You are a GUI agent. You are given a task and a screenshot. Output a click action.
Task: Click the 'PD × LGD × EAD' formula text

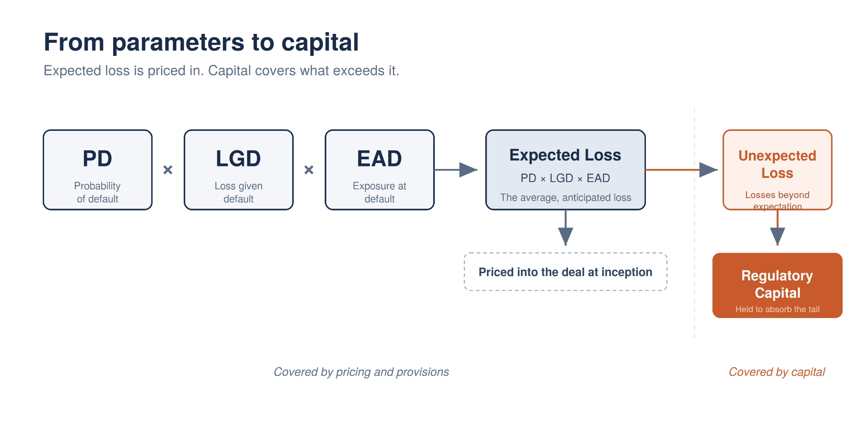tap(565, 178)
